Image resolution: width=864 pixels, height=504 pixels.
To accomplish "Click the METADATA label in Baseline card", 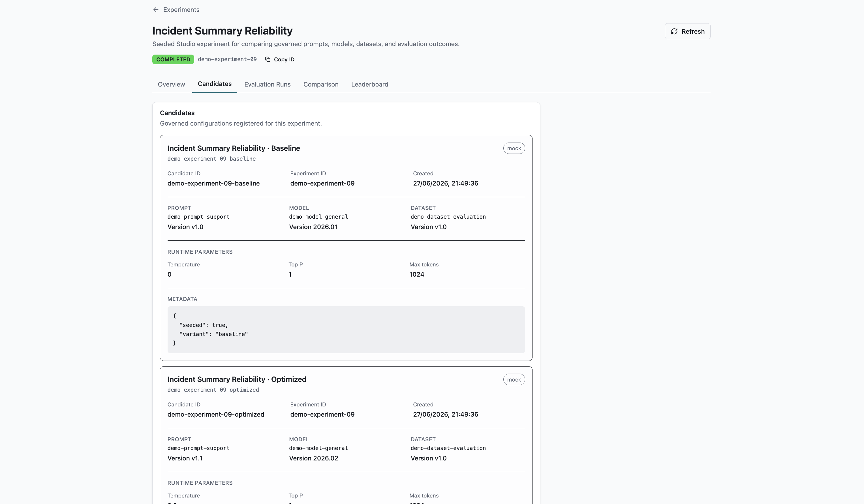I will (182, 299).
